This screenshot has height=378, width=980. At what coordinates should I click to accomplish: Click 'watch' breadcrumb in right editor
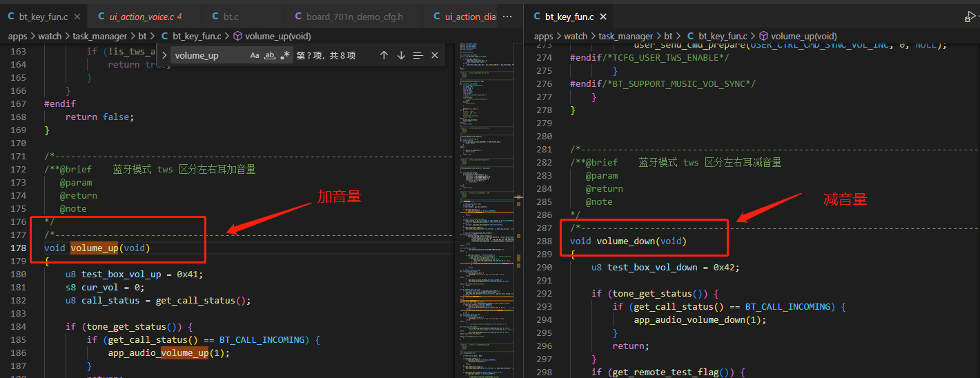[x=576, y=36]
